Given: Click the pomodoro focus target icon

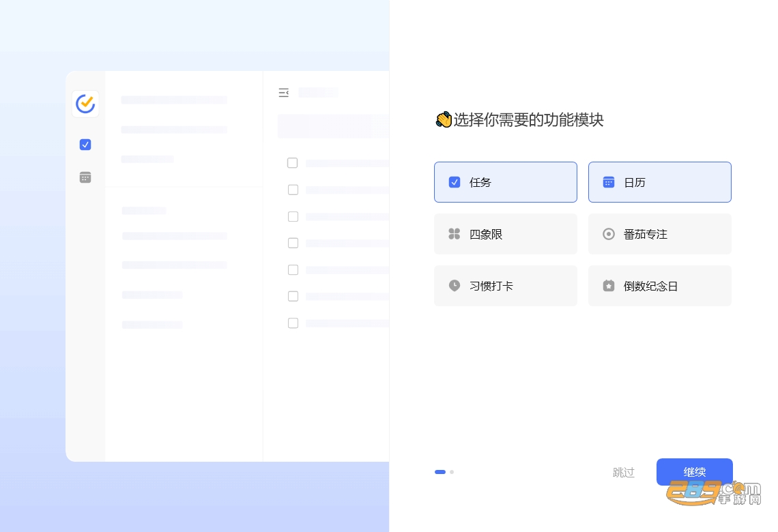Looking at the screenshot, I should coord(608,234).
